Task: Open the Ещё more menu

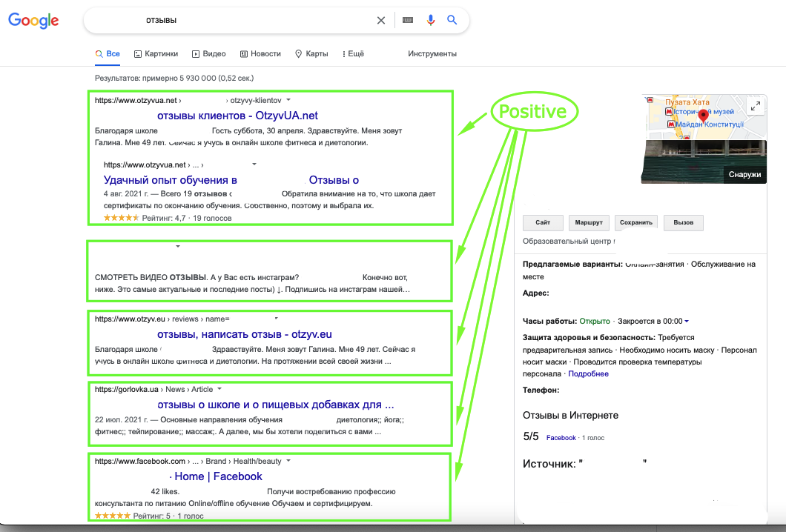Action: 353,53
